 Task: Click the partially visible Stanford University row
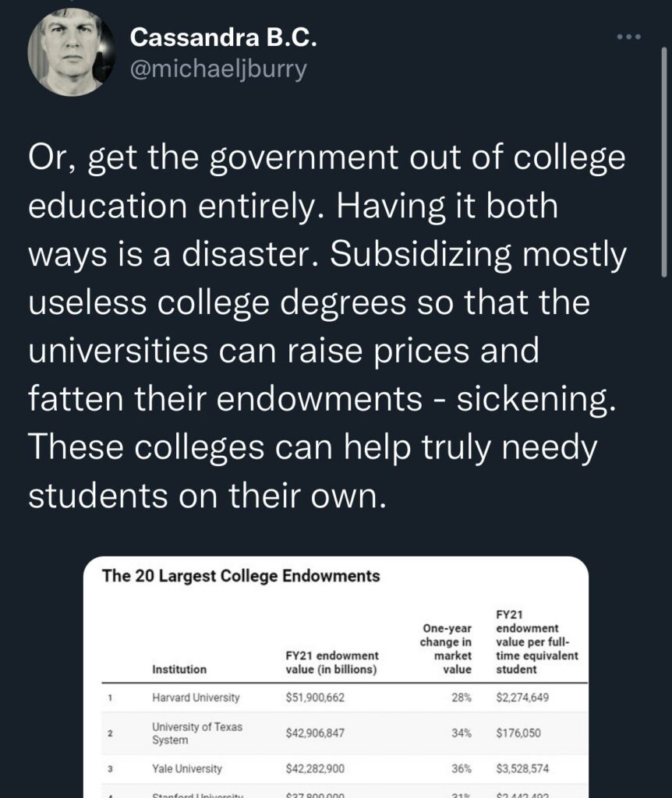tap(198, 793)
